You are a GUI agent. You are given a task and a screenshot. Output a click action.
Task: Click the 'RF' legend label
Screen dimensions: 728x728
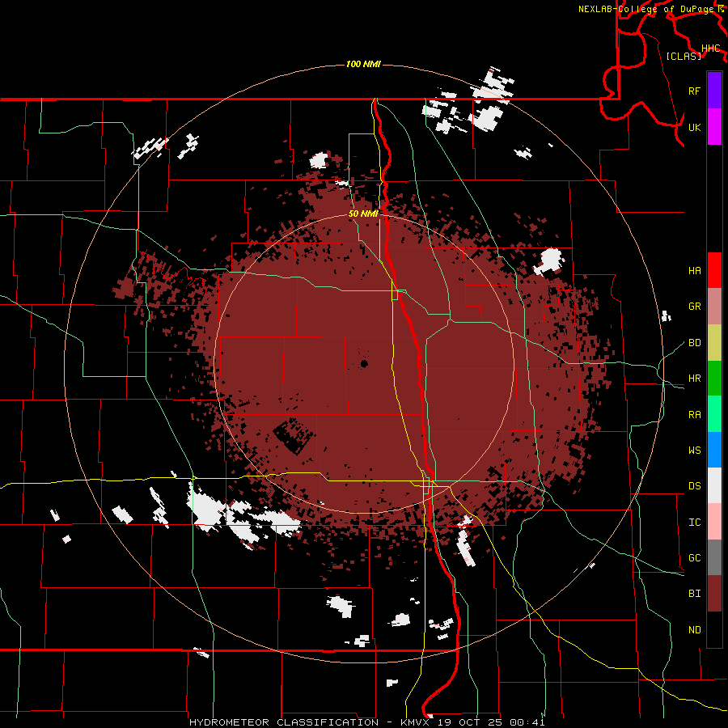694,91
